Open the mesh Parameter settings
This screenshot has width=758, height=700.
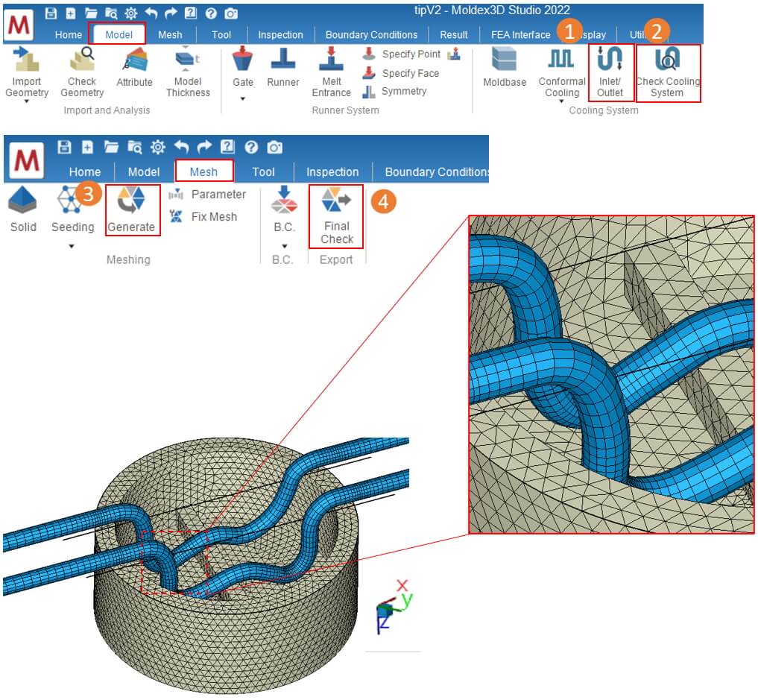(207, 195)
